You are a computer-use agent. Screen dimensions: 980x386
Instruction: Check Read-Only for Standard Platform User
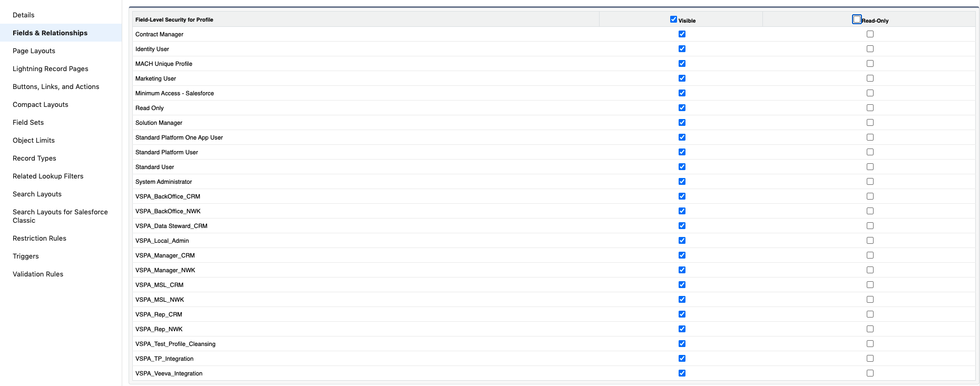point(870,152)
